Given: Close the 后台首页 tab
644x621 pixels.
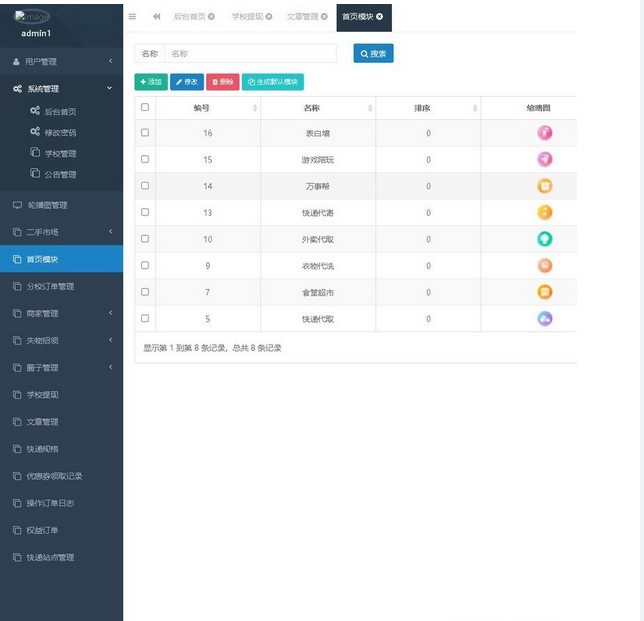Looking at the screenshot, I should tap(211, 16).
